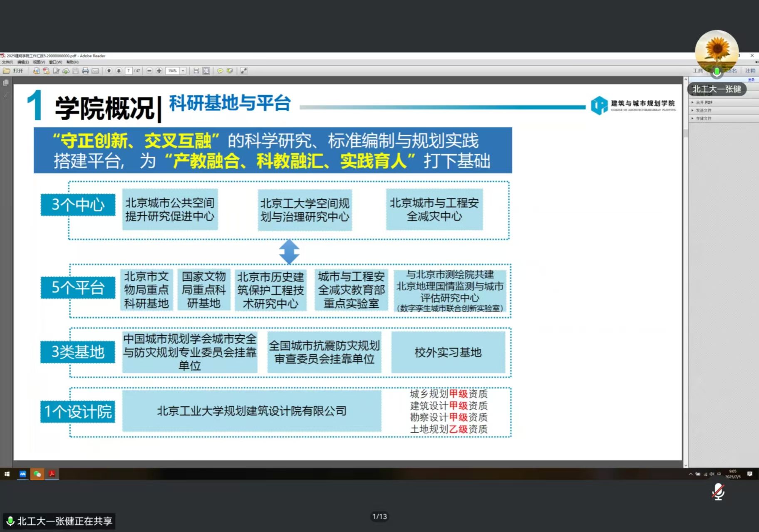Screen dimensions: 759x532
Task: Open the 视图(V) menu
Action: (x=39, y=62)
